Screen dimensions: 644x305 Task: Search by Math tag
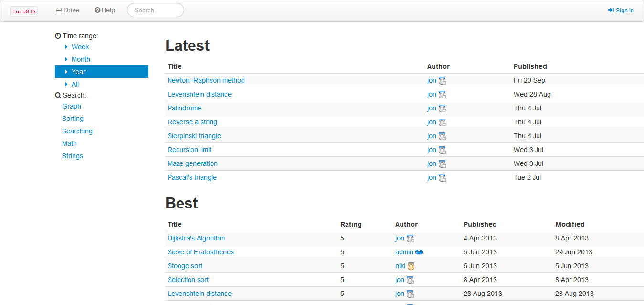click(x=69, y=143)
